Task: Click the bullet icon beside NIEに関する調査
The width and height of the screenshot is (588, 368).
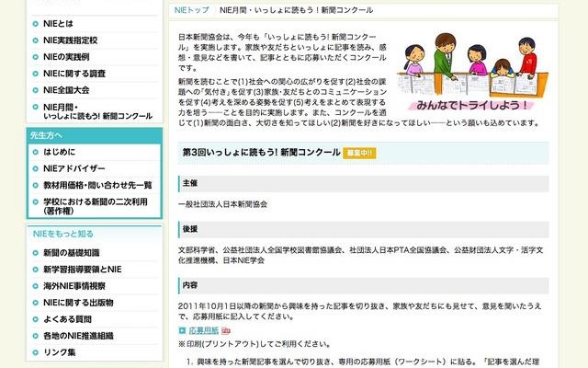Action: (x=36, y=74)
